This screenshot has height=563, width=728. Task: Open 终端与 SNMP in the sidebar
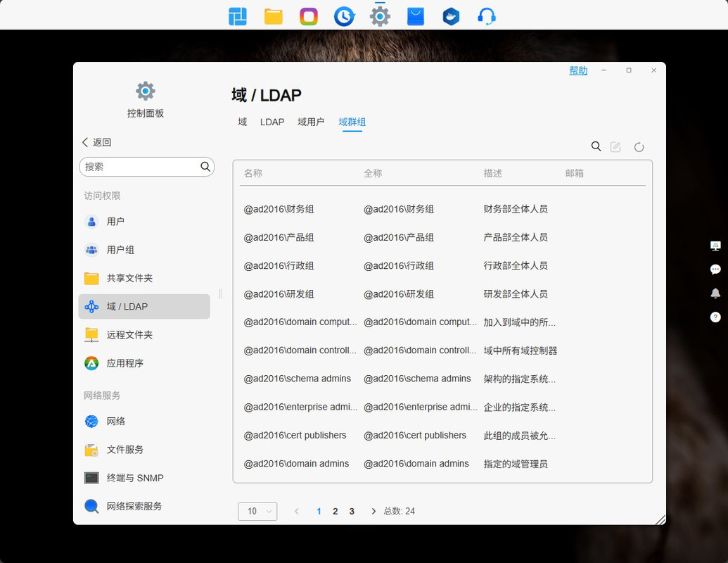pyautogui.click(x=144, y=478)
